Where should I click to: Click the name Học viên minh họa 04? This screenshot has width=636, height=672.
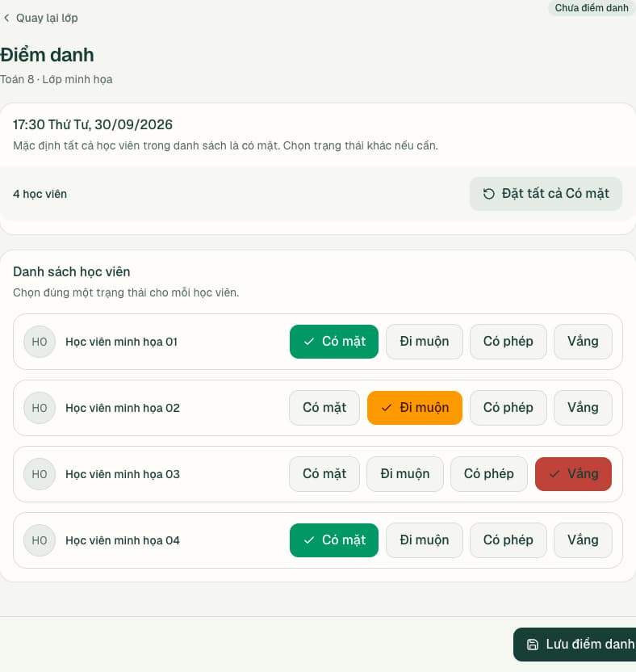coord(123,540)
